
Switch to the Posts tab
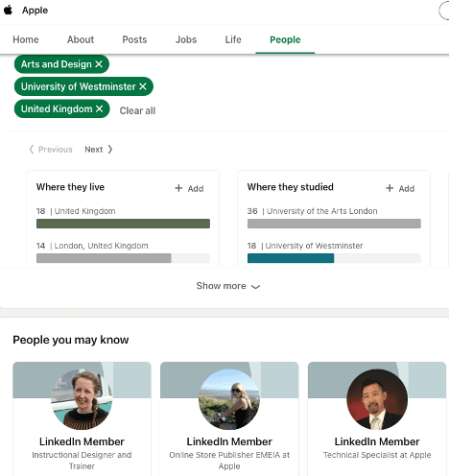click(x=134, y=39)
